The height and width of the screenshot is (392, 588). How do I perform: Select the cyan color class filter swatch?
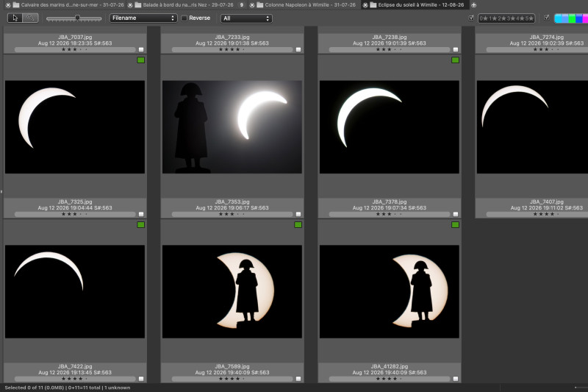[x=558, y=18]
